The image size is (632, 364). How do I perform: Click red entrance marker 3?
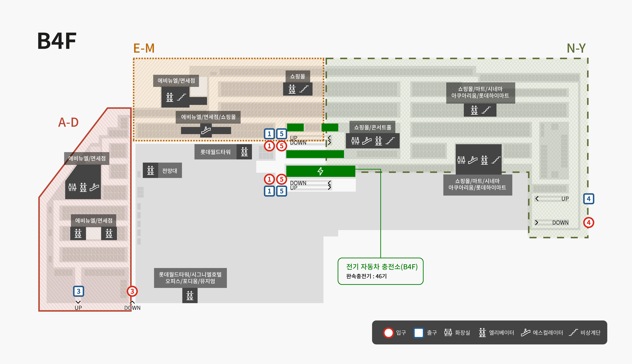[132, 291]
